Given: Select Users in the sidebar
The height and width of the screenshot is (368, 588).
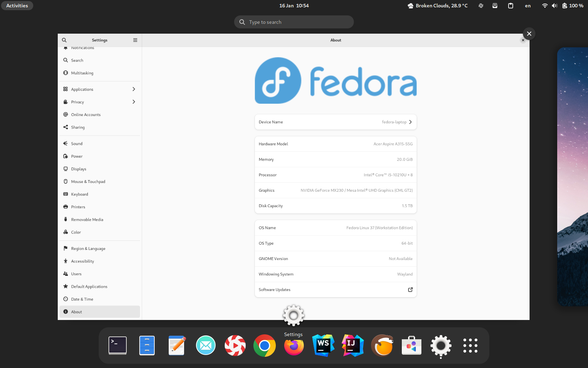Looking at the screenshot, I should 100,274.
